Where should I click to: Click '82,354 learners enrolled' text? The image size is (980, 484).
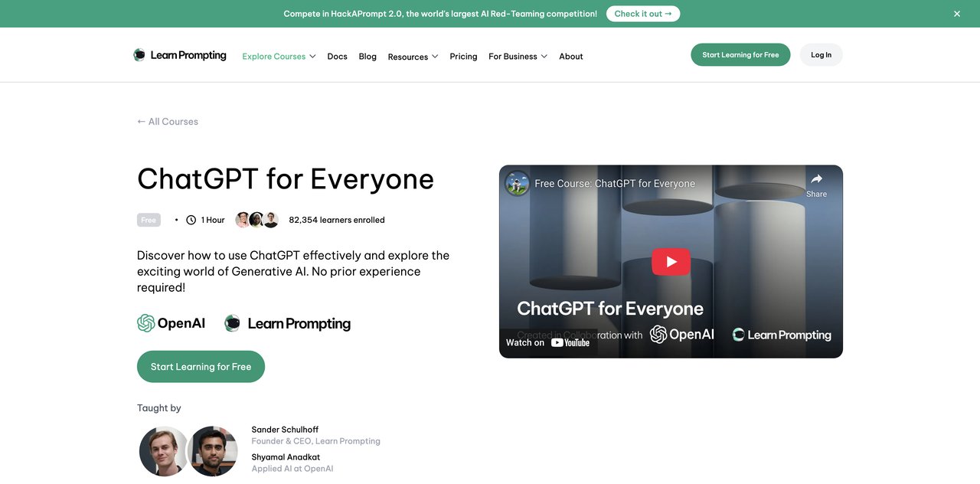tap(337, 220)
